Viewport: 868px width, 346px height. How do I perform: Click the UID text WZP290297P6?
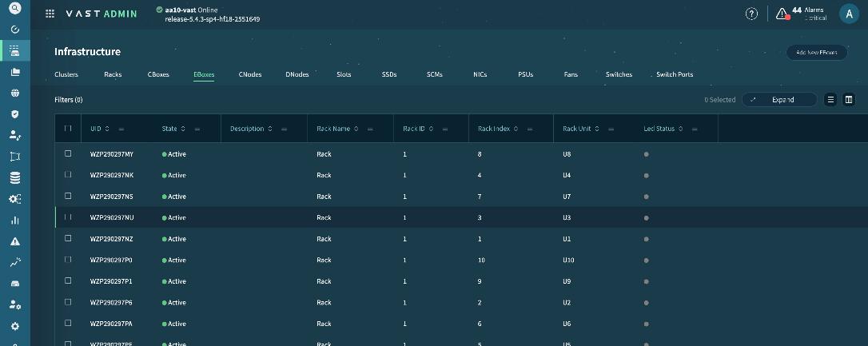pos(111,303)
